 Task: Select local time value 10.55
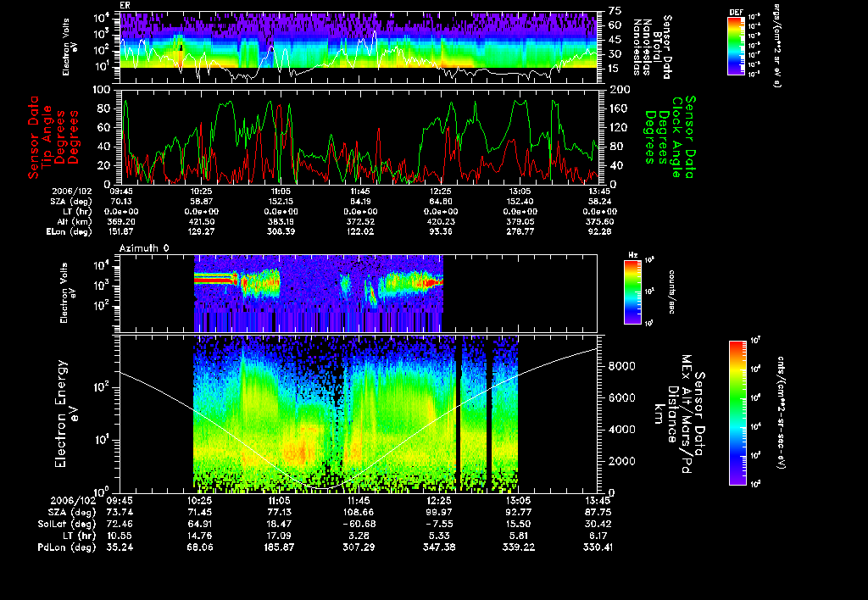coord(120,536)
